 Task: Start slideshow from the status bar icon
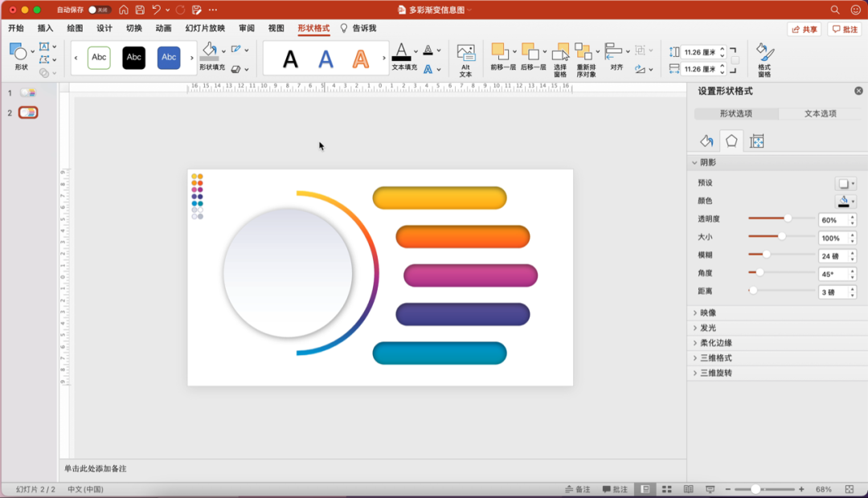click(x=710, y=489)
